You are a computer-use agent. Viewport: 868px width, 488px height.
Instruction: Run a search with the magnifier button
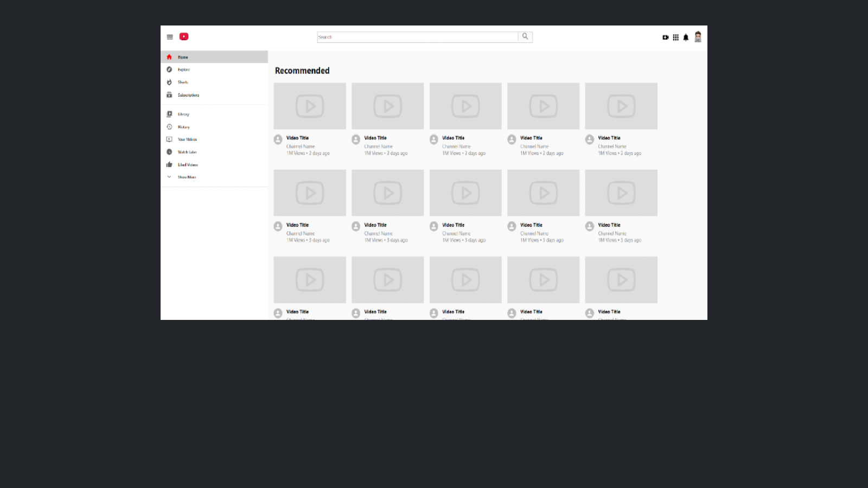(x=525, y=36)
